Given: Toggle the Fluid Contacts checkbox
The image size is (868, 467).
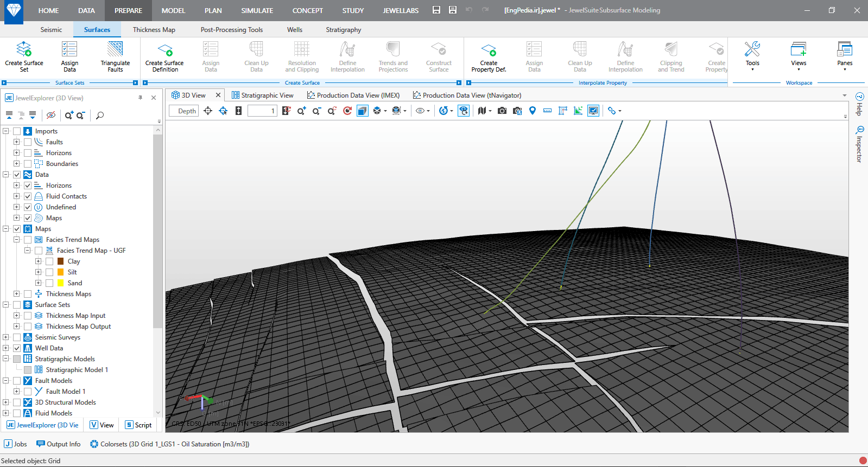Looking at the screenshot, I should (28, 196).
